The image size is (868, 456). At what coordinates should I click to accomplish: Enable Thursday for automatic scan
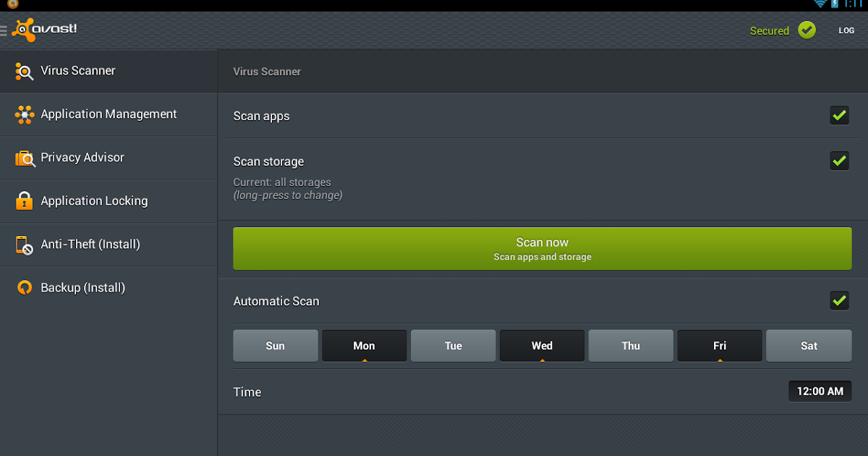pos(631,346)
